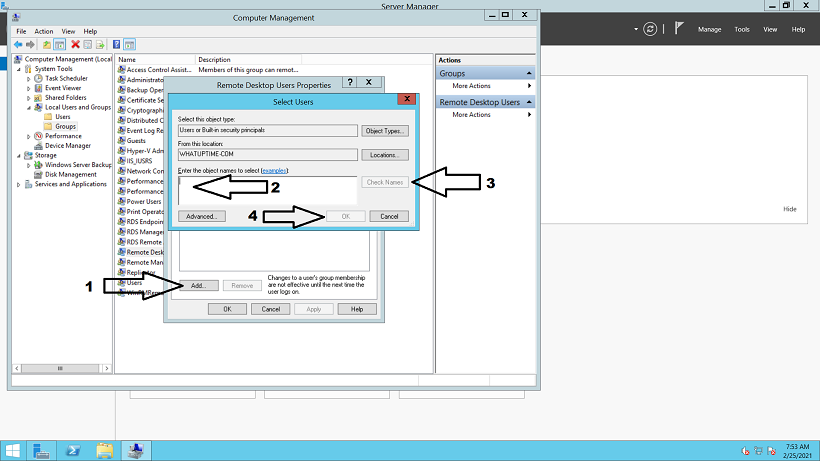Click the Name column header

155,60
